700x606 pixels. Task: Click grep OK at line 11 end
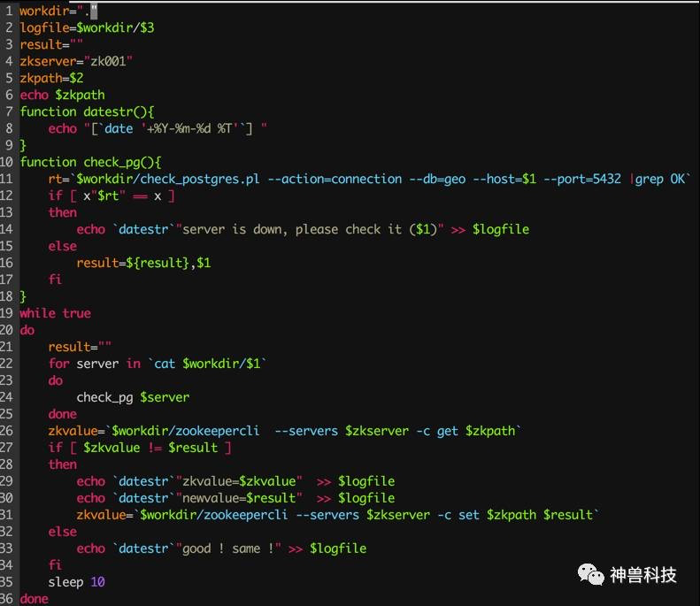click(x=660, y=179)
